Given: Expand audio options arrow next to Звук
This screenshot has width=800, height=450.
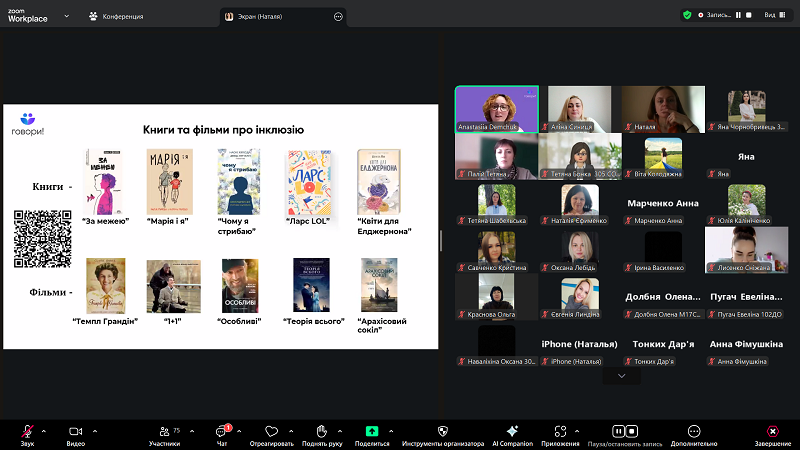Looking at the screenshot, I should pyautogui.click(x=47, y=430).
